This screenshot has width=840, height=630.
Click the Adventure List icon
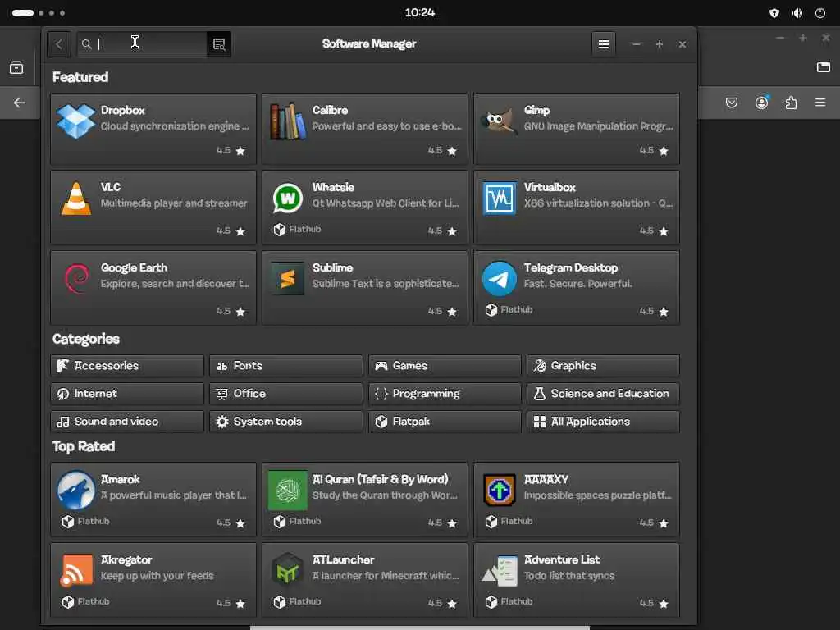500,571
